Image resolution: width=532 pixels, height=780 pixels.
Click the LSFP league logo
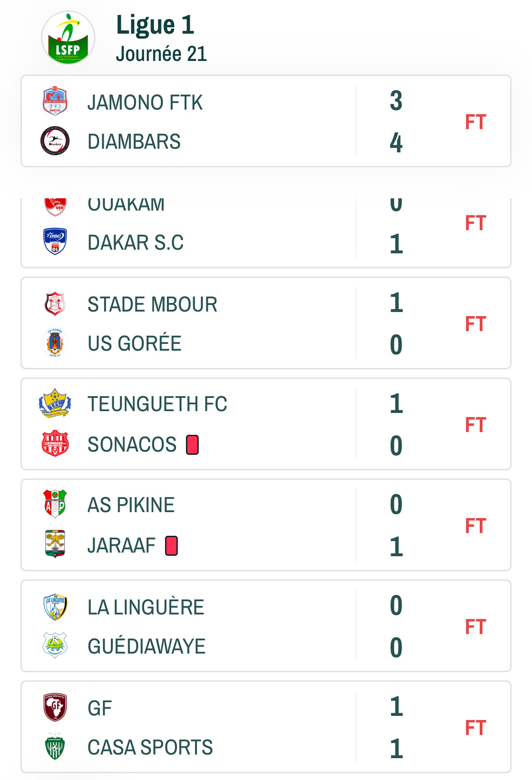point(68,38)
